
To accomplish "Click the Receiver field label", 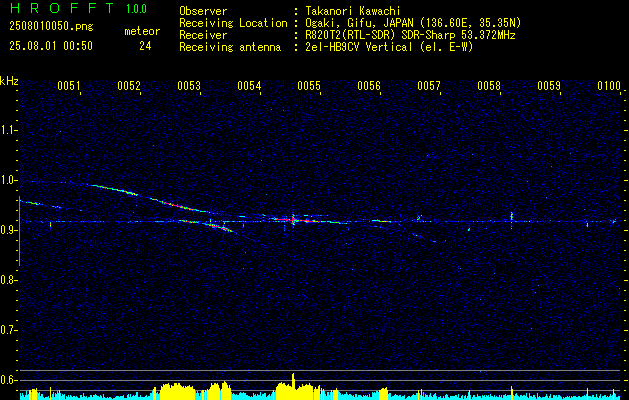I will point(203,35).
